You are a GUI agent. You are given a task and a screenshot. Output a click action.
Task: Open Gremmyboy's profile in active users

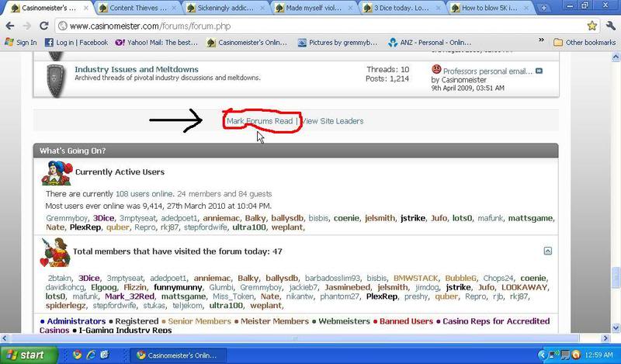point(67,218)
